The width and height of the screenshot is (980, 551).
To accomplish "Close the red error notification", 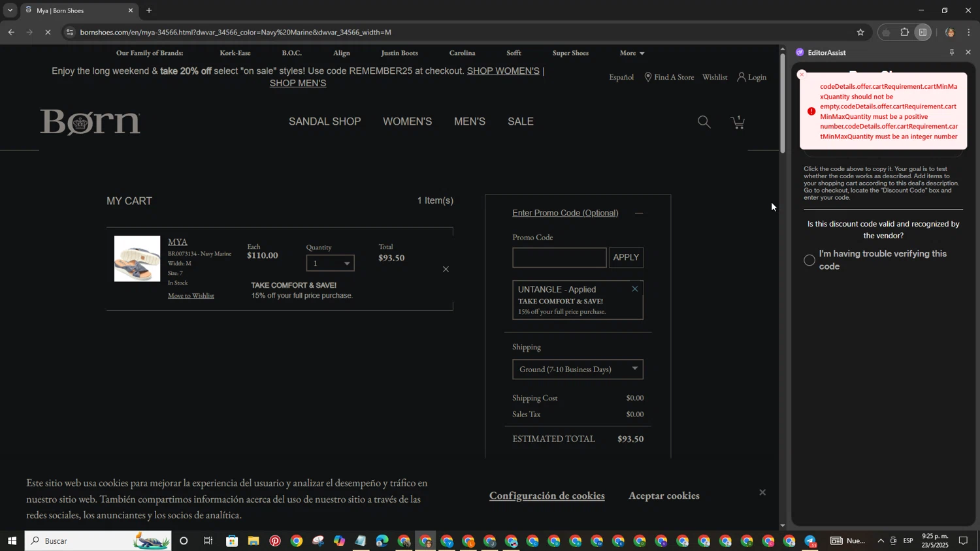I will coord(802,74).
